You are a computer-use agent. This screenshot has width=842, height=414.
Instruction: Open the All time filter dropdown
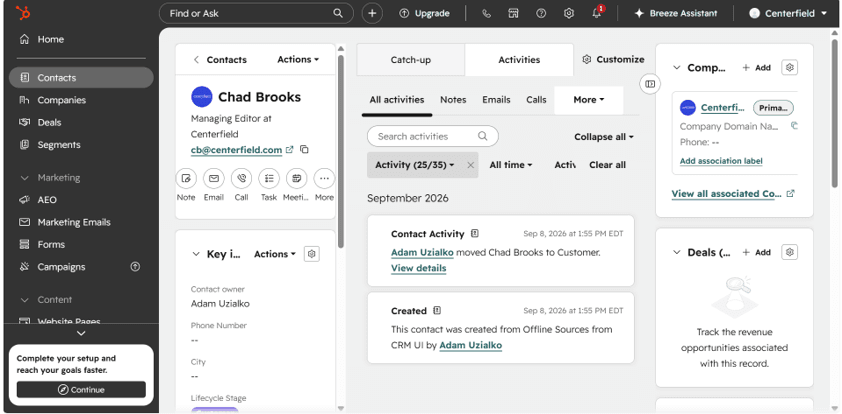click(x=511, y=165)
